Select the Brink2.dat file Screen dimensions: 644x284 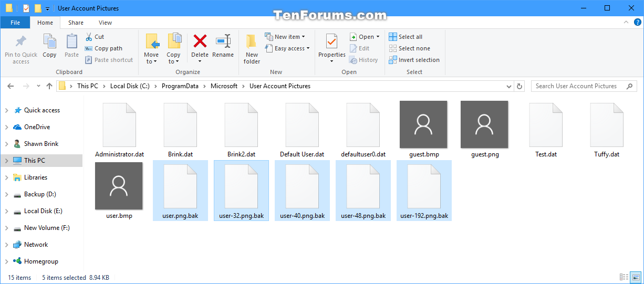coord(241,130)
